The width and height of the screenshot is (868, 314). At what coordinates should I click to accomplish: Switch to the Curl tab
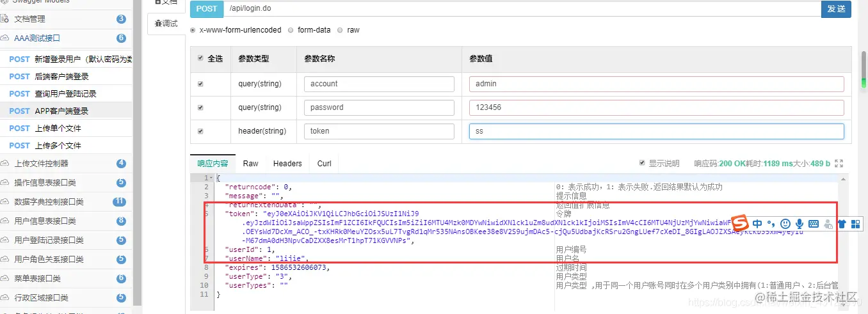(x=325, y=163)
